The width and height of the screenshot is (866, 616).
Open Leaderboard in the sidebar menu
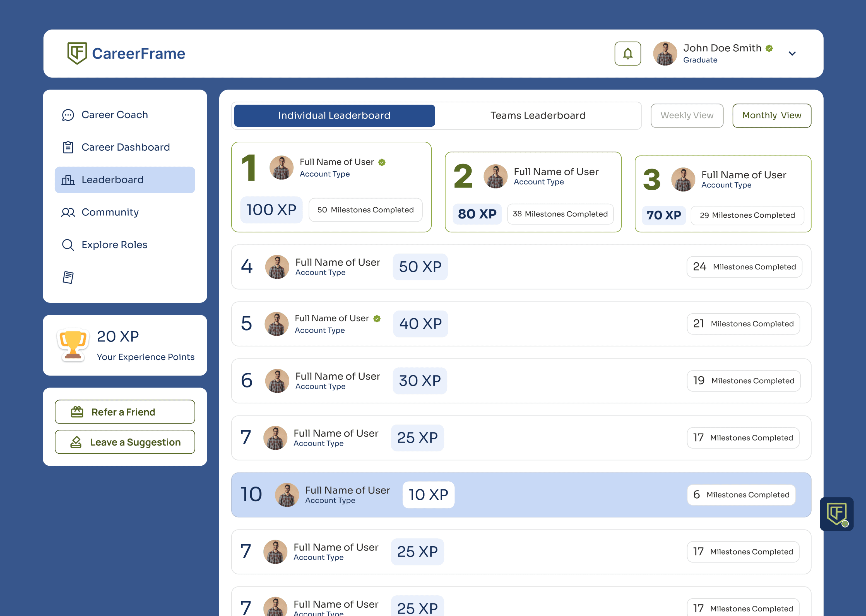coord(125,180)
